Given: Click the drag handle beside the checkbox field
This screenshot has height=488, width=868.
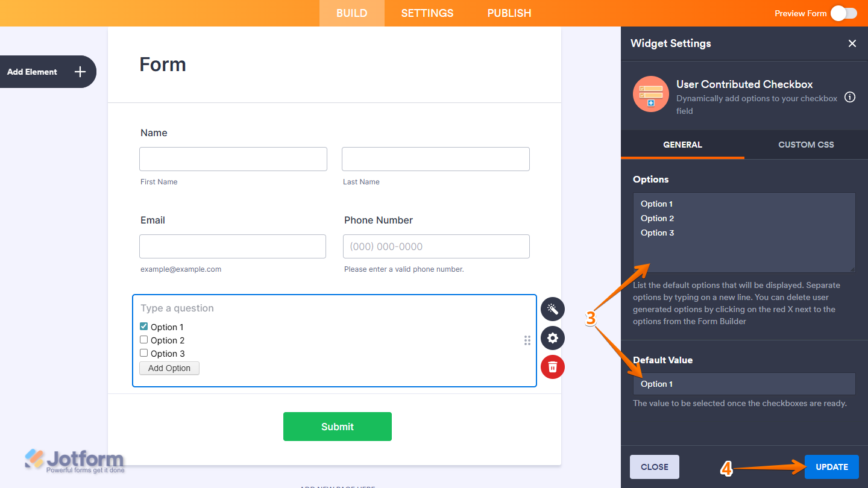Looking at the screenshot, I should 527,340.
